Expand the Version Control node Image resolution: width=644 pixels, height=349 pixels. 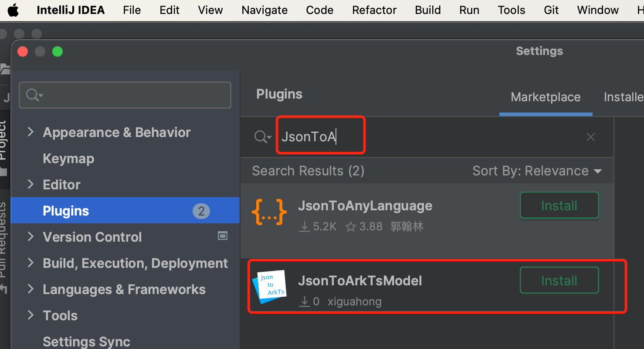point(31,237)
